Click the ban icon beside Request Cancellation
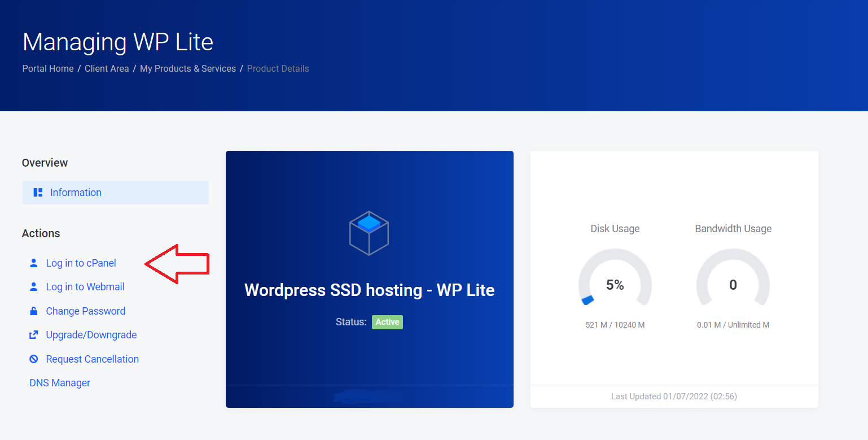Image resolution: width=868 pixels, height=440 pixels. click(34, 359)
